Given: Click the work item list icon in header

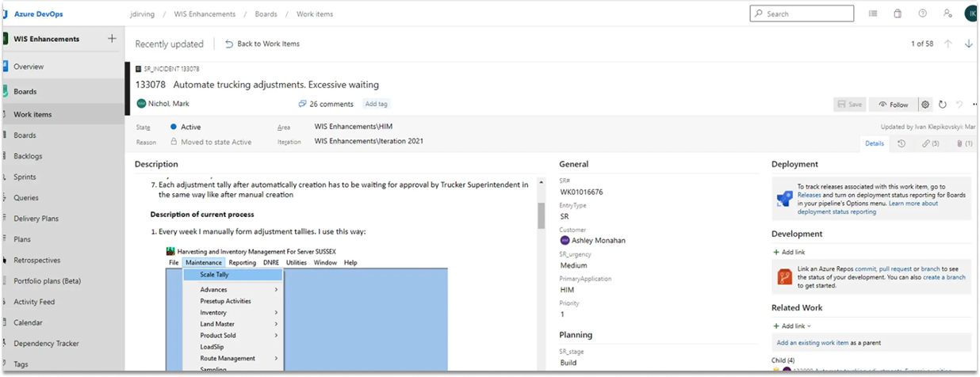Looking at the screenshot, I should [x=873, y=13].
